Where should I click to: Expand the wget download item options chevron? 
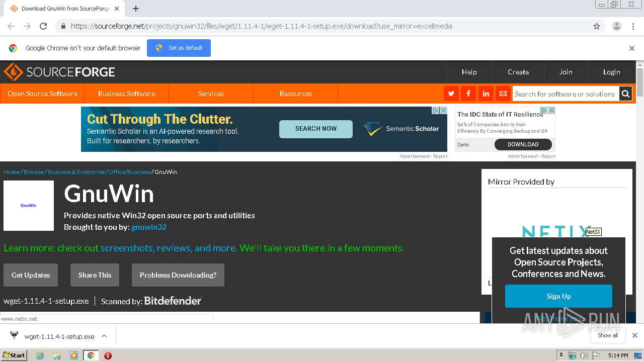pyautogui.click(x=104, y=336)
